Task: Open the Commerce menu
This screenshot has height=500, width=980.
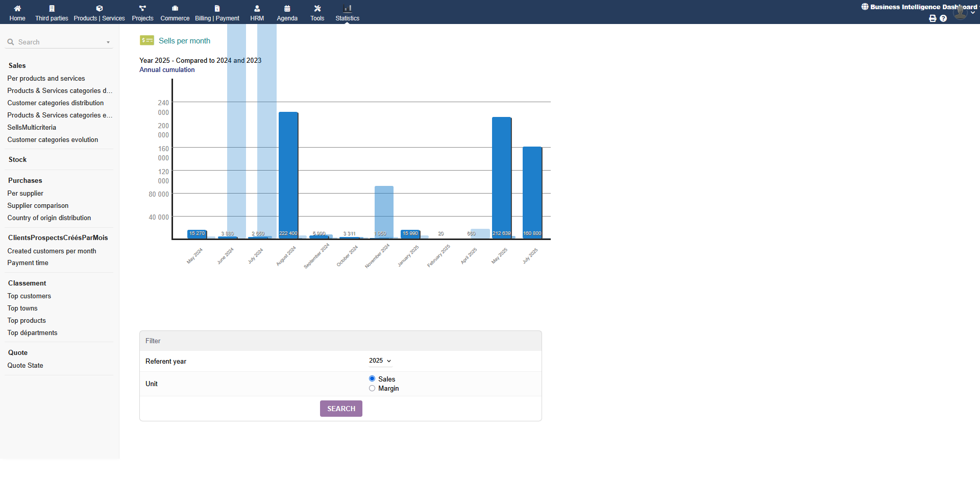Action: 175,13
